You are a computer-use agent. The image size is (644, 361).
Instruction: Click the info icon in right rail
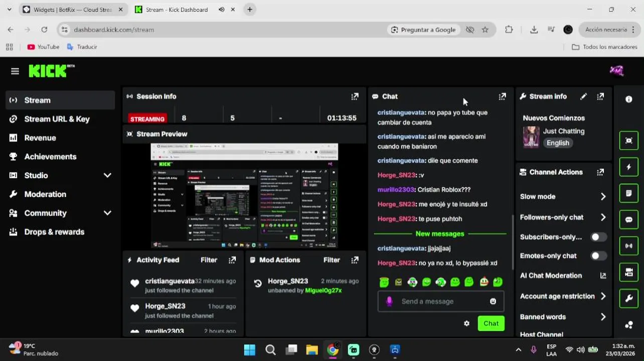628,99
